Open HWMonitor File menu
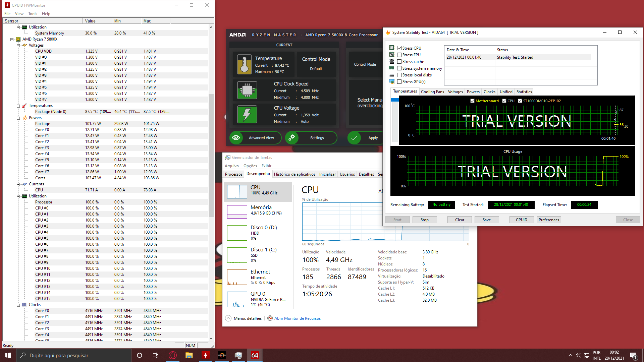644x362 pixels. click(7, 14)
